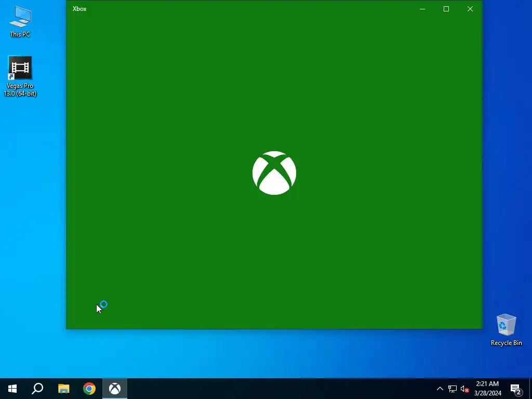This screenshot has width=532, height=399.
Task: Open the Action Center notifications icon
Action: point(516,389)
